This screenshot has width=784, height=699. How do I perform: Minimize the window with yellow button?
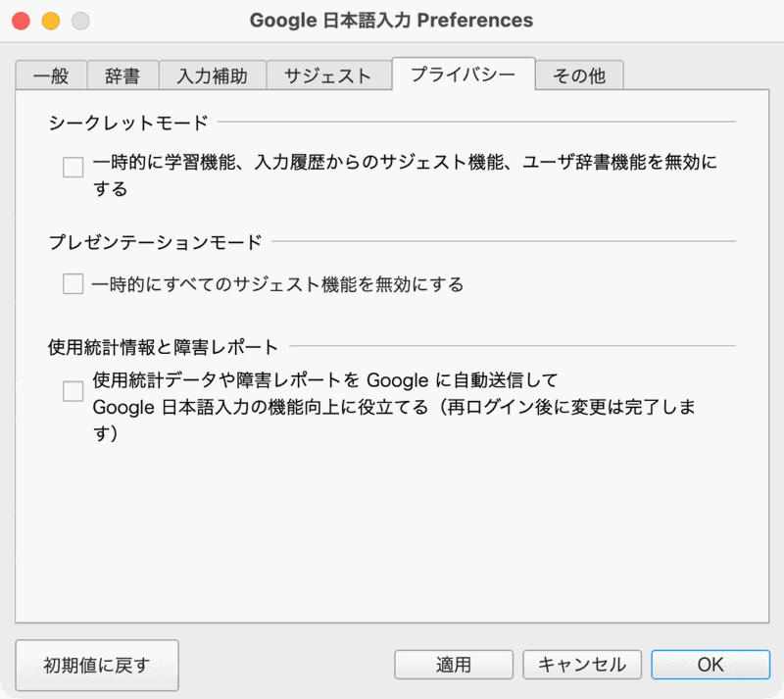point(51,21)
